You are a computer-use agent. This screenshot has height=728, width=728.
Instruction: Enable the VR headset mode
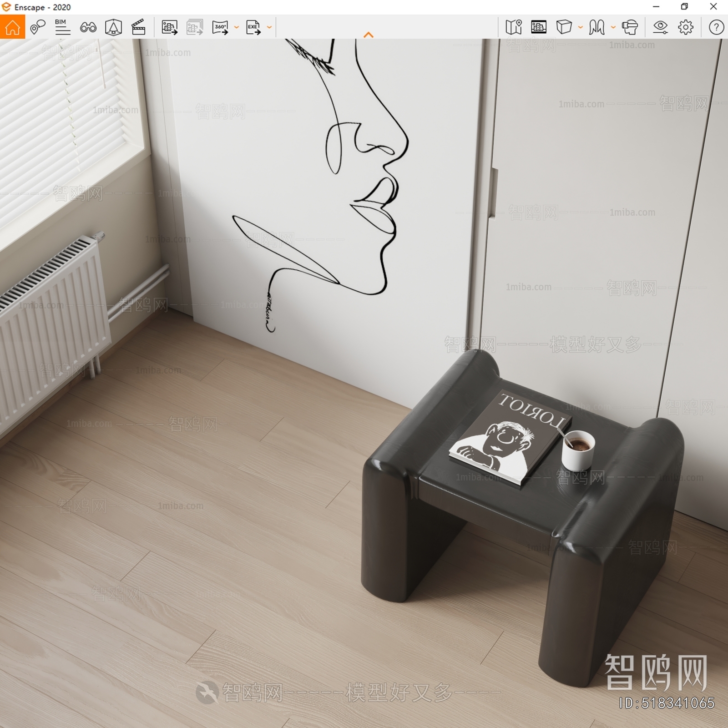click(630, 27)
